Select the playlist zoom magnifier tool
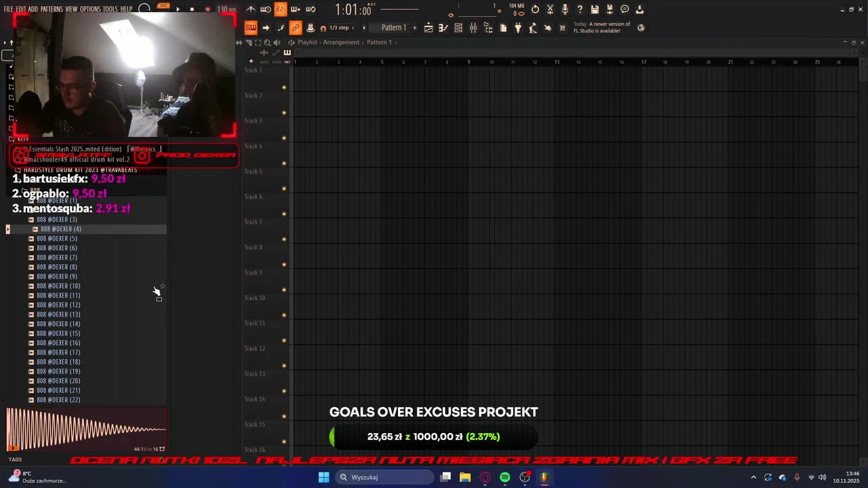Image resolution: width=868 pixels, height=488 pixels. pyautogui.click(x=267, y=42)
